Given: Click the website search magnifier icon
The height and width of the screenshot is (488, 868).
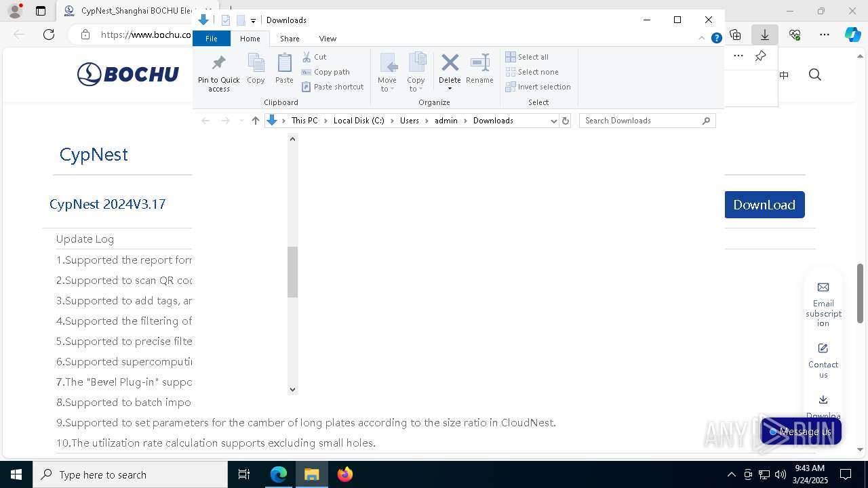Looking at the screenshot, I should [x=815, y=75].
